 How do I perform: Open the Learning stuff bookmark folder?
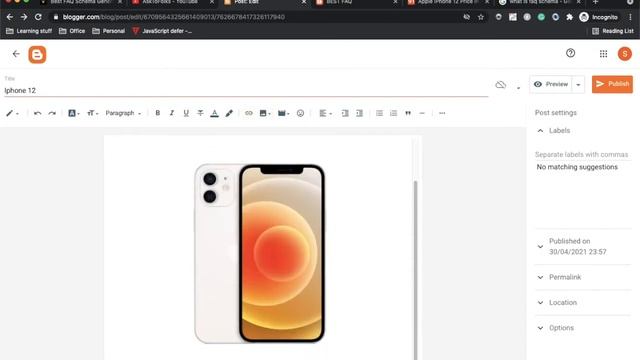pyautogui.click(x=29, y=31)
